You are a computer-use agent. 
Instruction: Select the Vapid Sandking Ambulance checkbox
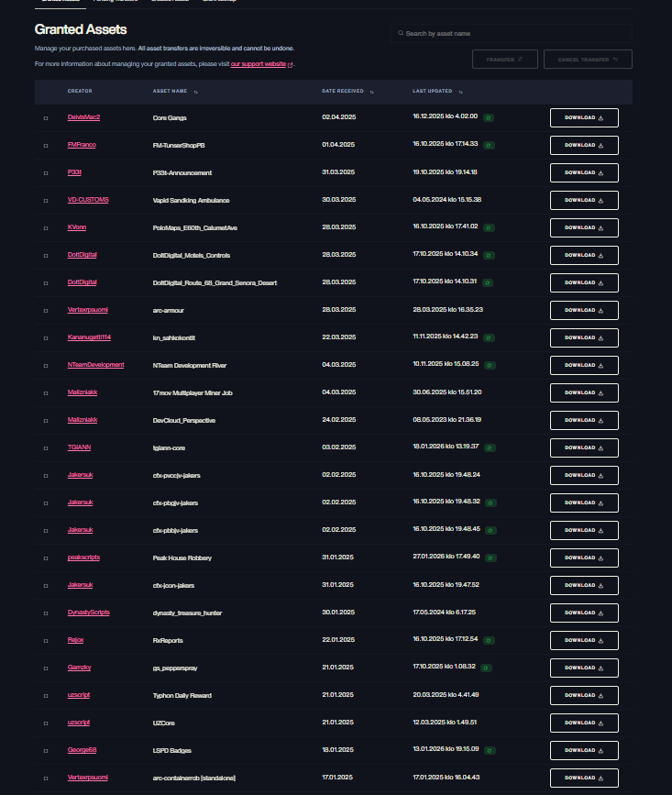(x=46, y=201)
